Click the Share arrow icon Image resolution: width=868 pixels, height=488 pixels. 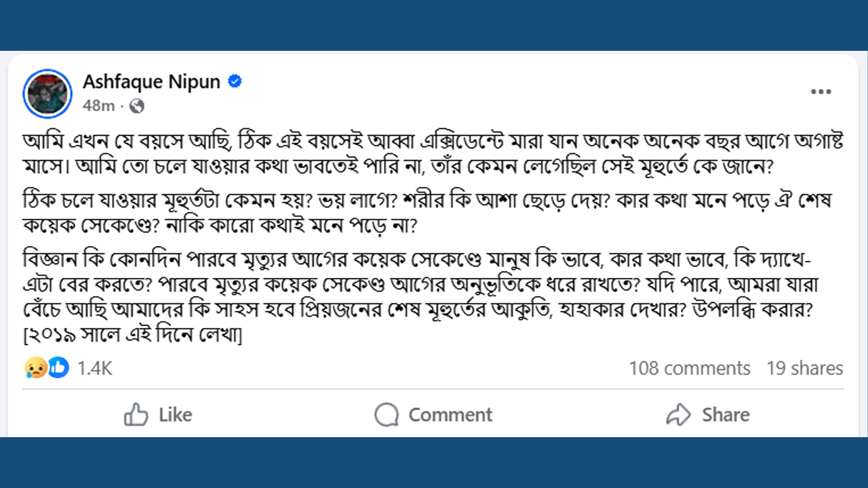(x=678, y=415)
